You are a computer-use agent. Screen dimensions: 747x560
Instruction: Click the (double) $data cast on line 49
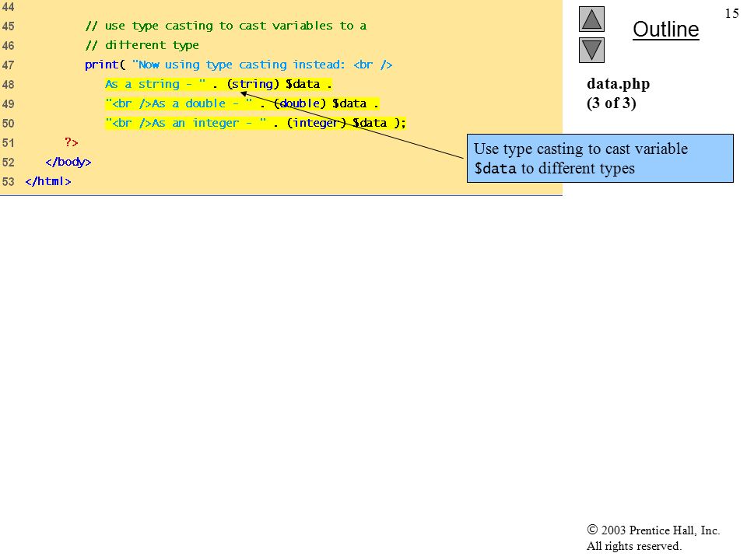pos(320,103)
